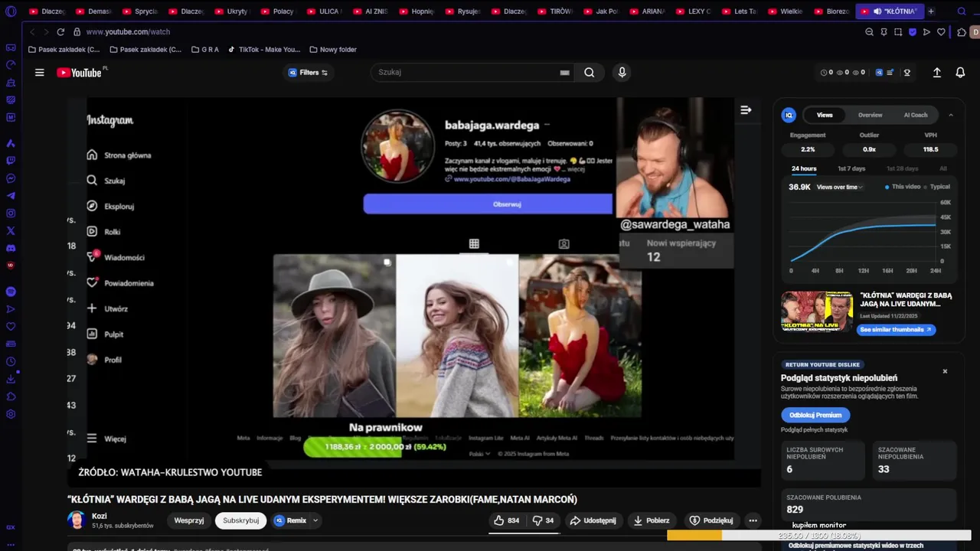Click the Opera GX logo menu

tap(11, 11)
